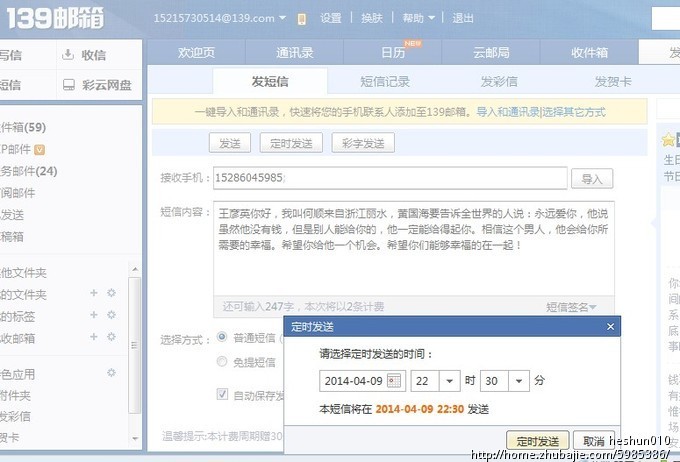The width and height of the screenshot is (680, 462).
Task: Select the 免提短信 radio button
Action: (222, 361)
